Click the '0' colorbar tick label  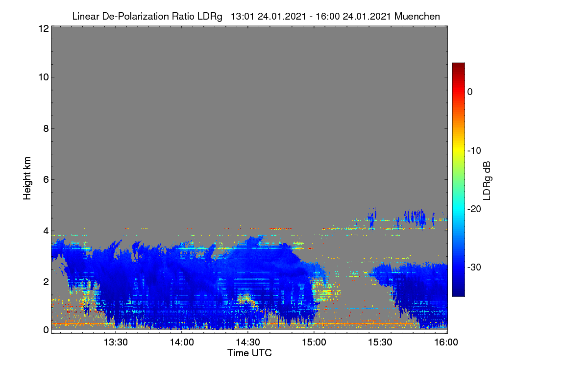pyautogui.click(x=470, y=92)
